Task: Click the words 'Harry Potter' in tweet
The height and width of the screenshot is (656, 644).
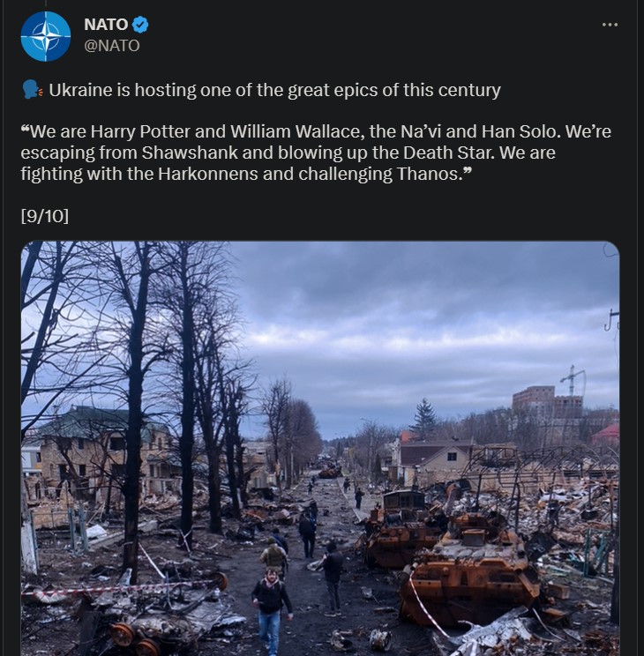Action: (140, 131)
